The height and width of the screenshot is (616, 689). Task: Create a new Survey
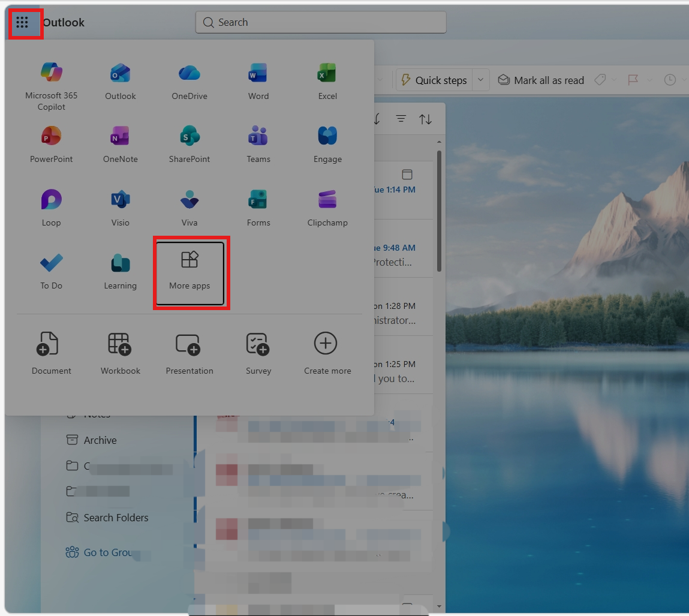258,353
